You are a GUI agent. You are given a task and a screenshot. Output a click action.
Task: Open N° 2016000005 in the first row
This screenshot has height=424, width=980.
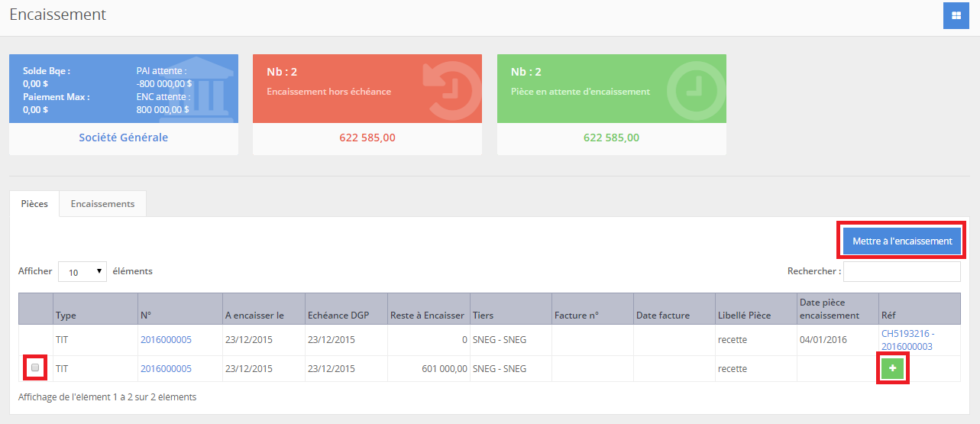tap(166, 339)
